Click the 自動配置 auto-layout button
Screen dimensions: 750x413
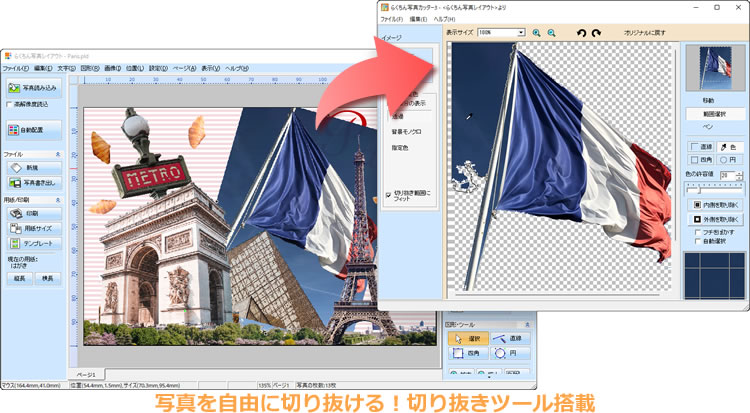[x=34, y=130]
